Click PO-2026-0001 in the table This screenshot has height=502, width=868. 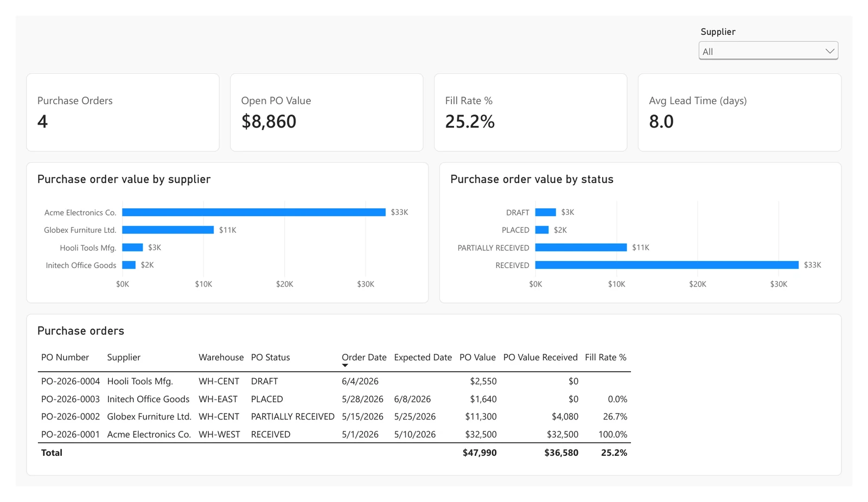[71, 434]
